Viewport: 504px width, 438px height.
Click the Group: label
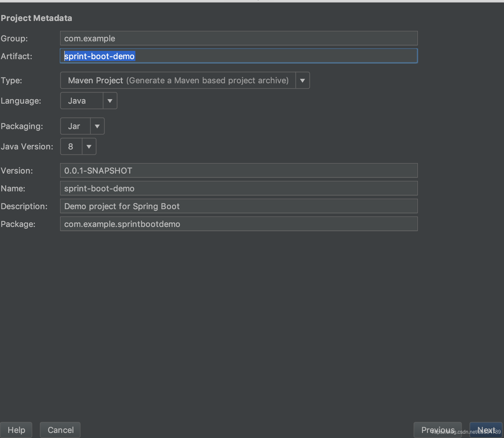pos(14,38)
